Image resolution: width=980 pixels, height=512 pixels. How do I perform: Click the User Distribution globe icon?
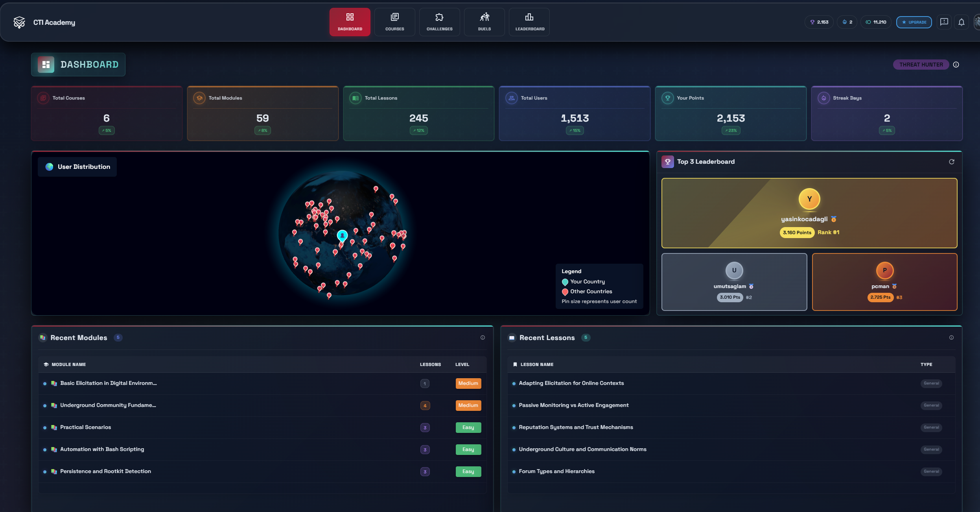50,167
